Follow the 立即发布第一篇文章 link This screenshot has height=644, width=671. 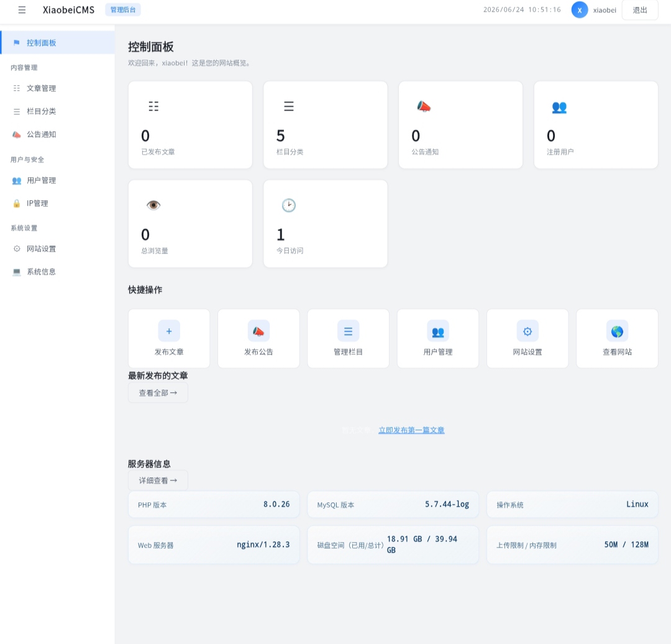coord(411,430)
